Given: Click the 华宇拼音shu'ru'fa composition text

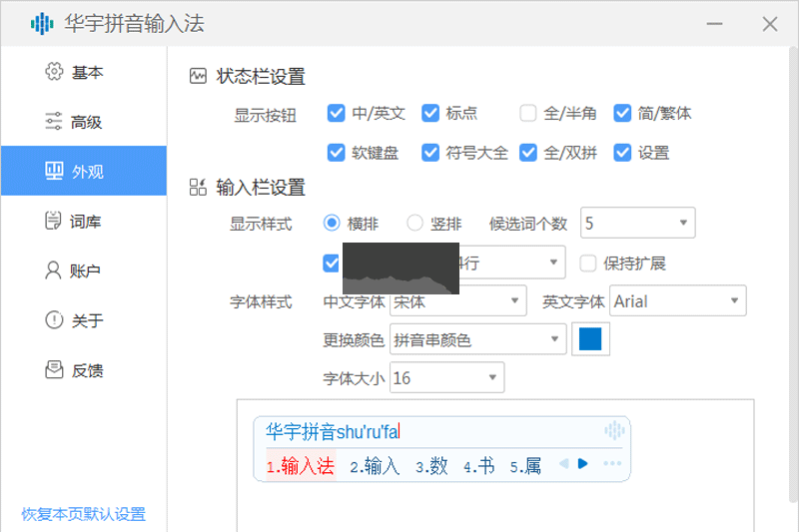Looking at the screenshot, I should [x=333, y=432].
